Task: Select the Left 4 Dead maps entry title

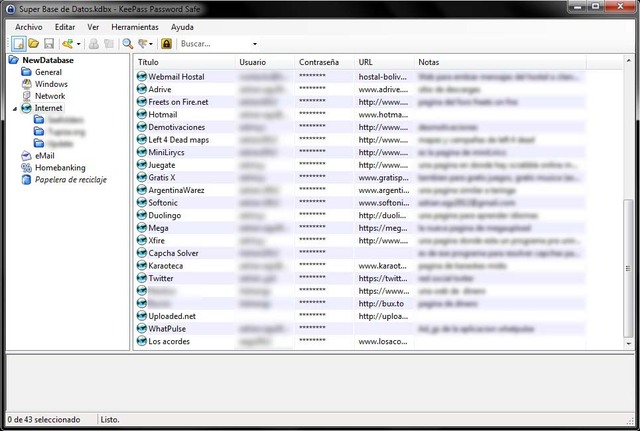Action: (x=178, y=140)
